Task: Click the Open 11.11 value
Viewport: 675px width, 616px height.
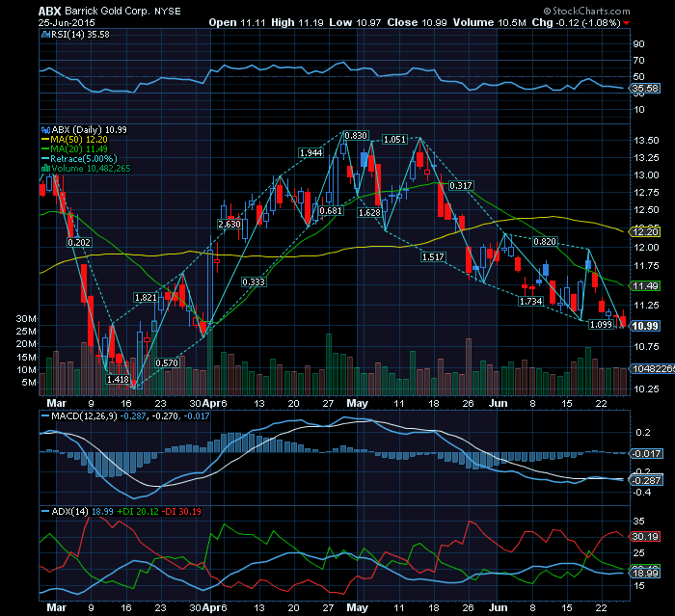Action: pos(237,23)
